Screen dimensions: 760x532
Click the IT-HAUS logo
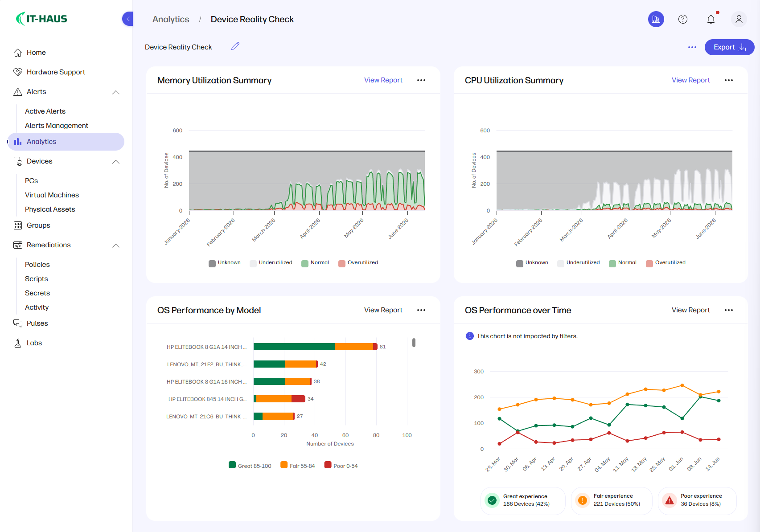(41, 19)
